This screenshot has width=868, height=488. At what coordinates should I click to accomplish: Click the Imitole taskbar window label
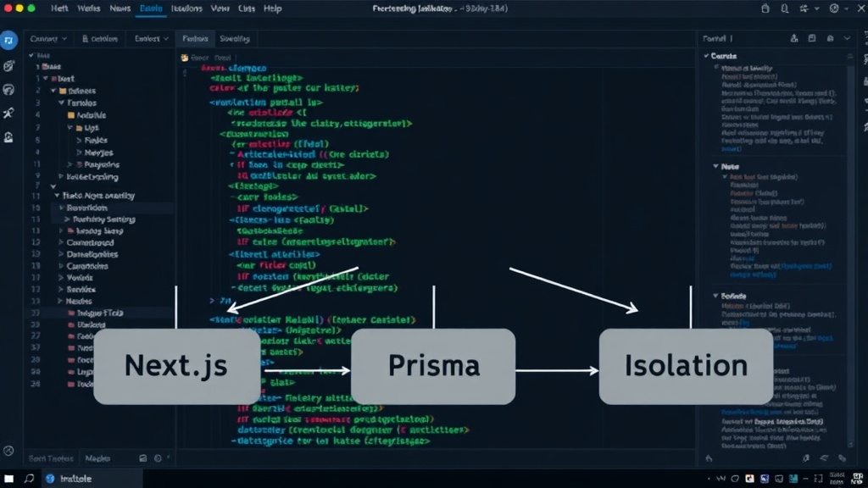point(75,479)
